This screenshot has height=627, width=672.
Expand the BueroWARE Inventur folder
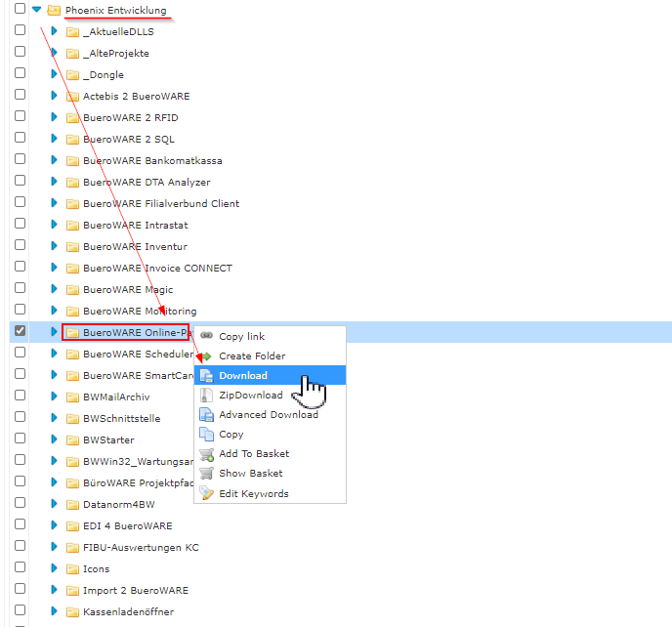(x=54, y=245)
